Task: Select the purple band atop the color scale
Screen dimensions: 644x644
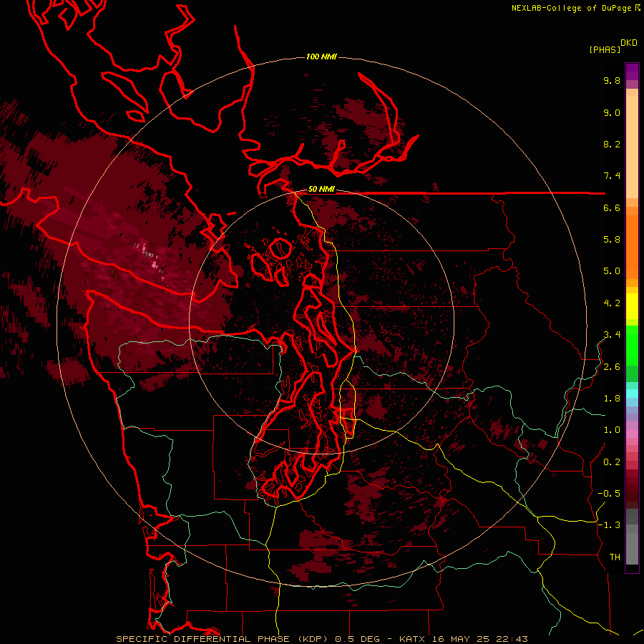Action: [632, 72]
